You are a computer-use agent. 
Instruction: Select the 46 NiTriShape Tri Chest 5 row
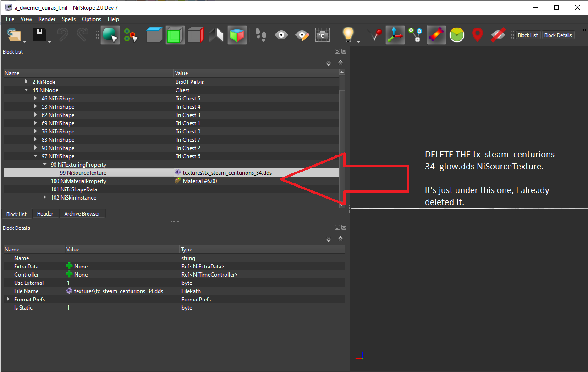(58, 99)
